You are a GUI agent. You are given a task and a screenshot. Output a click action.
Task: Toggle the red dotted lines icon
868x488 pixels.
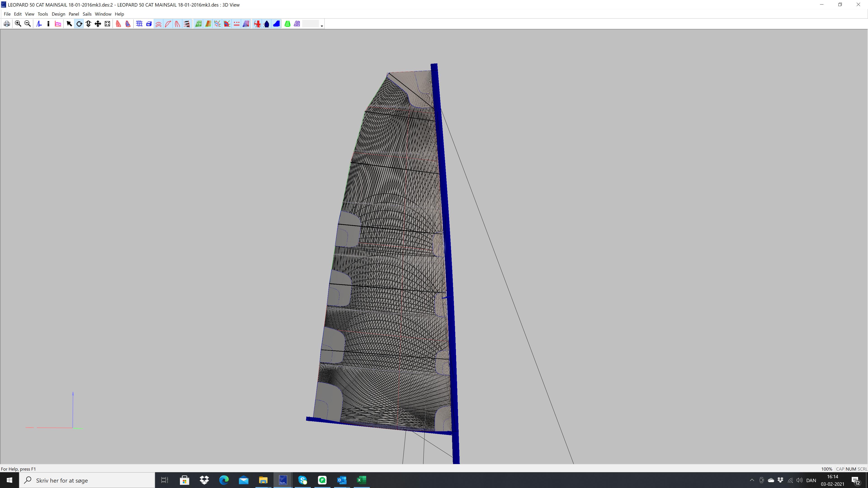tap(236, 23)
